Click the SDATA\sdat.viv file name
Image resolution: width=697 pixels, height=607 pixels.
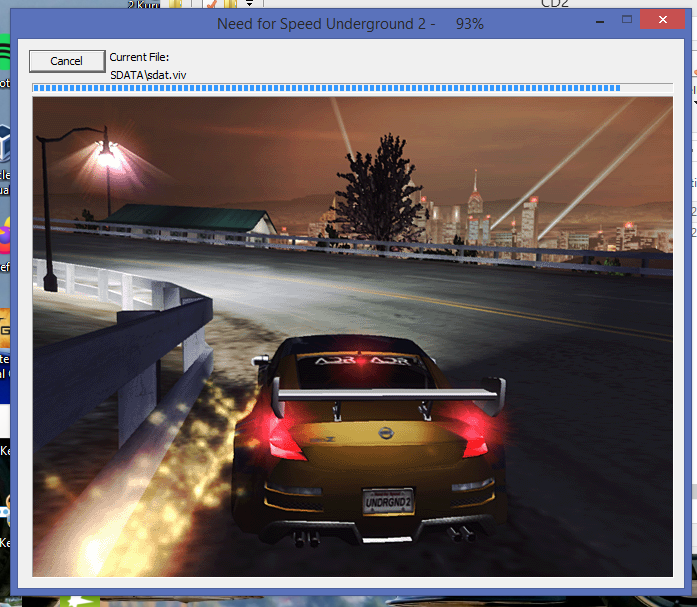[x=148, y=75]
